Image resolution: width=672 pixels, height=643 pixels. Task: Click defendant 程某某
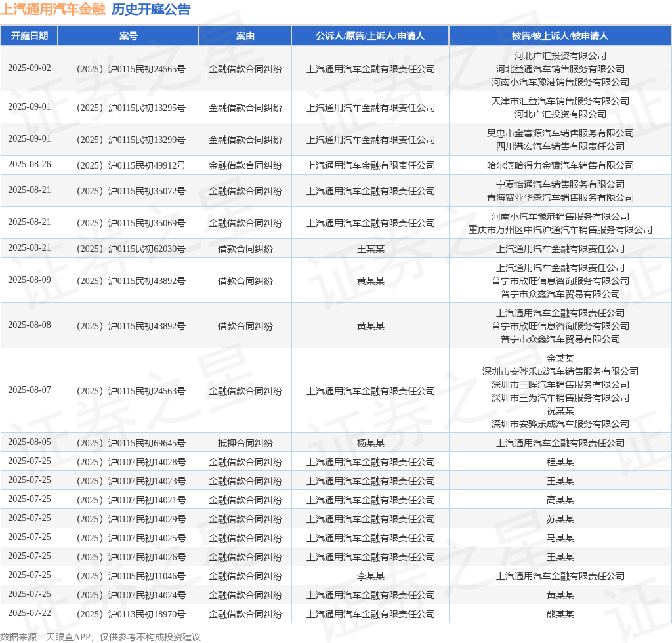point(560,462)
